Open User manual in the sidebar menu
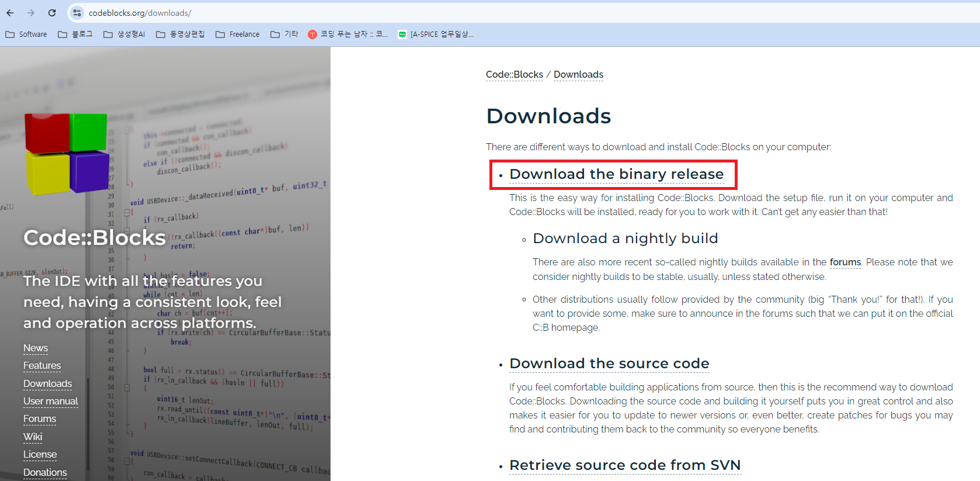Image resolution: width=980 pixels, height=481 pixels. (51, 402)
